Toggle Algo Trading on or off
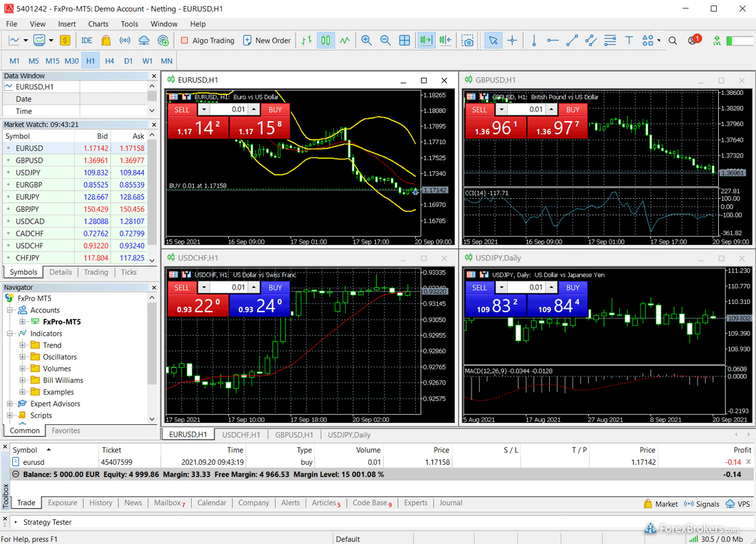 207,41
